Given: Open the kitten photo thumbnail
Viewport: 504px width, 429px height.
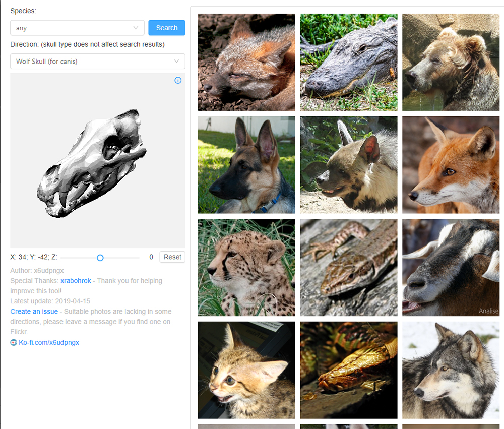Looking at the screenshot, I should (x=246, y=370).
